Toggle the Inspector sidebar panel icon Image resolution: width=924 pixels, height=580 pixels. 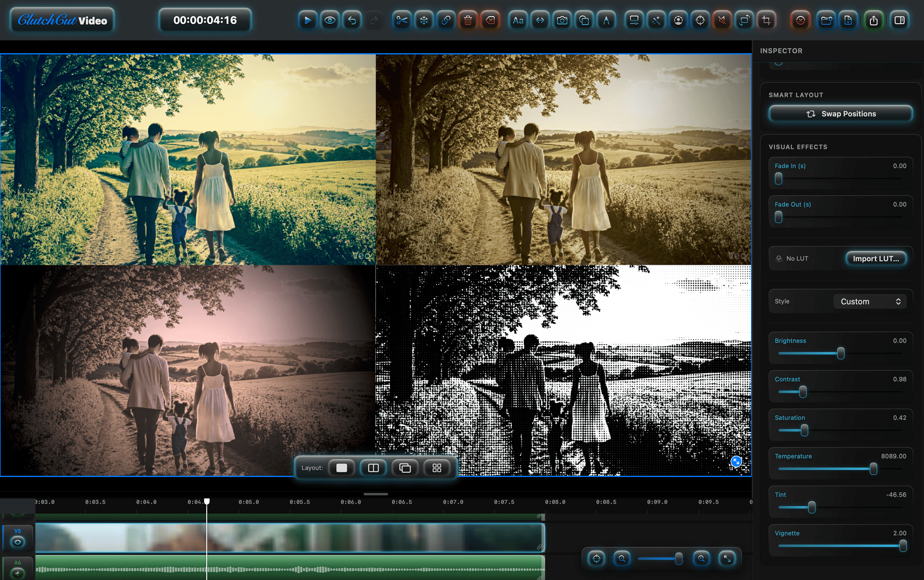[x=900, y=20]
